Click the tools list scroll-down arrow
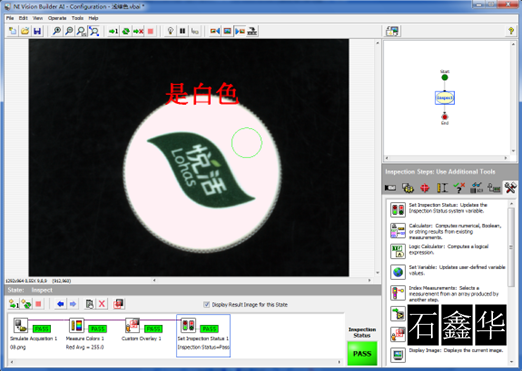The image size is (522, 371). [512, 361]
